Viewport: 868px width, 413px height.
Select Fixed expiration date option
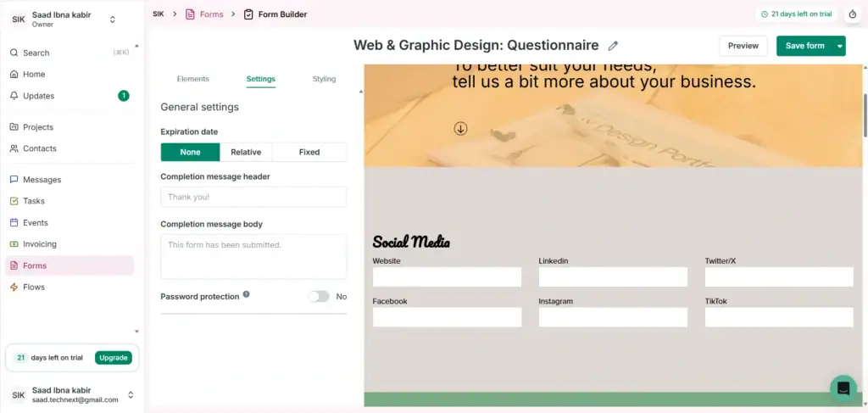(x=309, y=153)
